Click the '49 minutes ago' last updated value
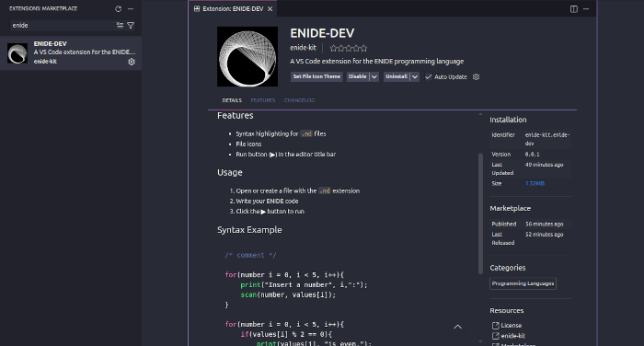644x346 pixels. pyautogui.click(x=545, y=165)
